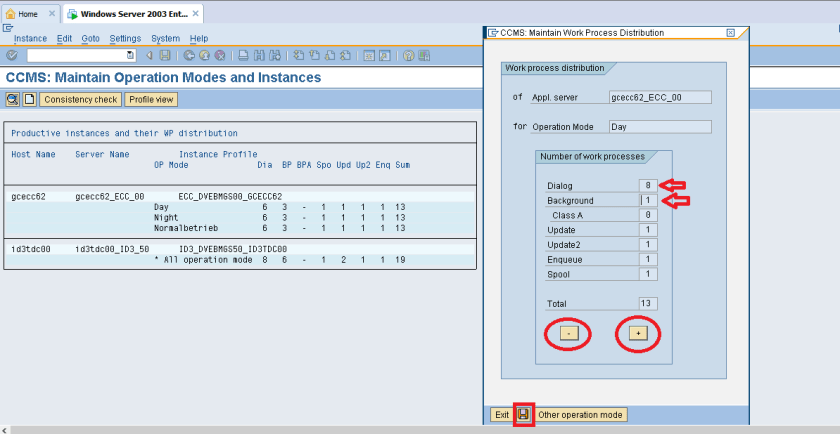Click the Background work processes field
This screenshot has height=434, width=840.
coord(646,201)
